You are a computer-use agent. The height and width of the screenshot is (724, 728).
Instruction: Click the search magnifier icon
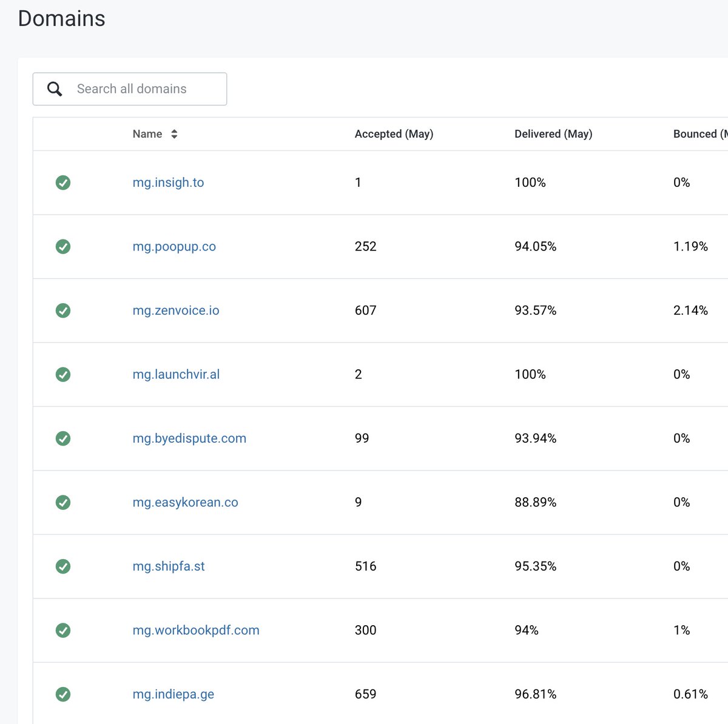pyautogui.click(x=55, y=89)
